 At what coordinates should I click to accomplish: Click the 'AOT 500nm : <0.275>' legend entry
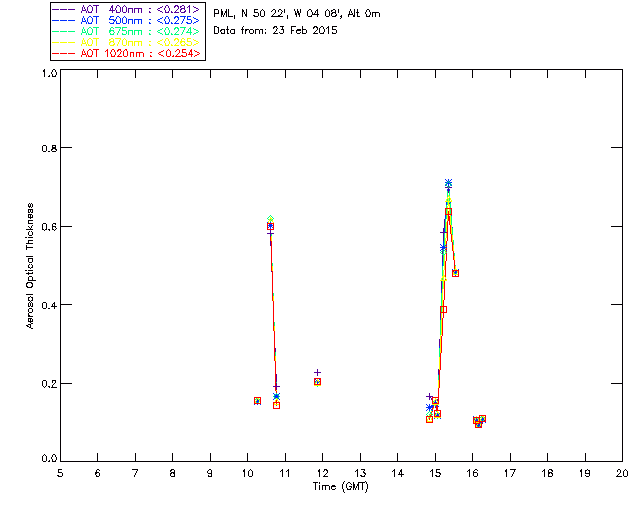(x=127, y=20)
